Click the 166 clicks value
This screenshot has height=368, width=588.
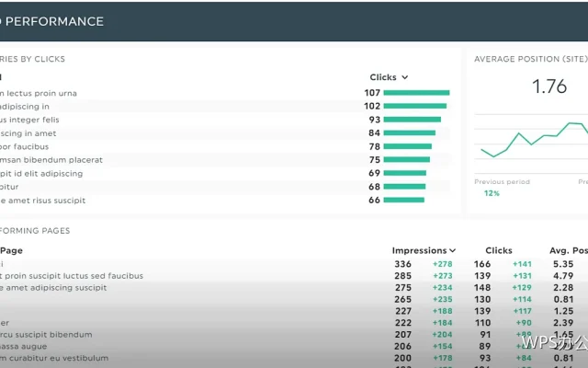482,264
